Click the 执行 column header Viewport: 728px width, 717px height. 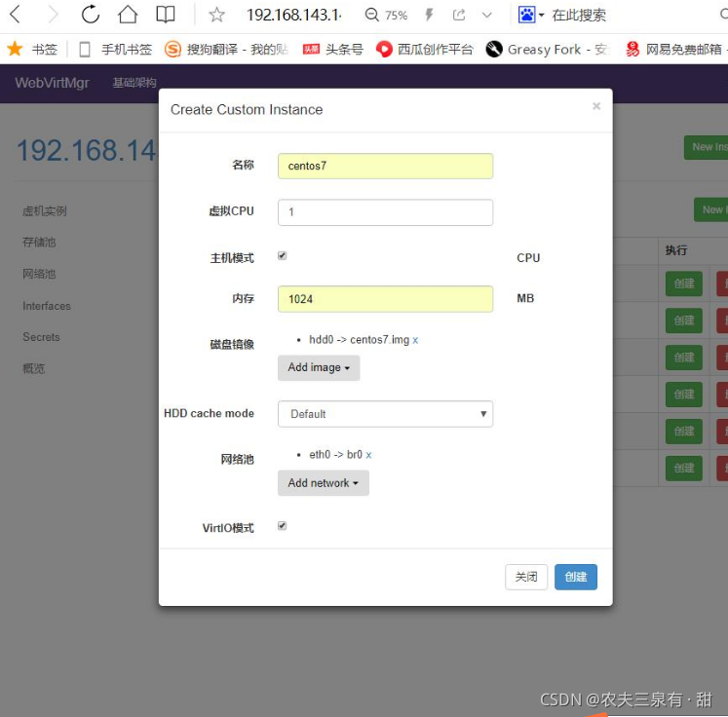(676, 250)
